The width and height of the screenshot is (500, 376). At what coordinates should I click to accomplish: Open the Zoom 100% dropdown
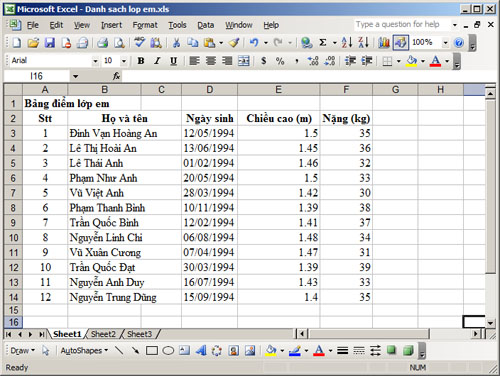445,43
